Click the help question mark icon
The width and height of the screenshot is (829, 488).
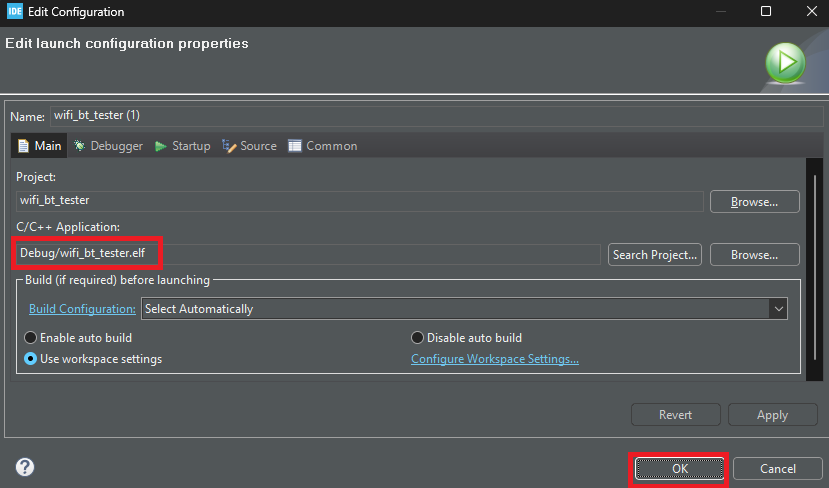point(25,467)
